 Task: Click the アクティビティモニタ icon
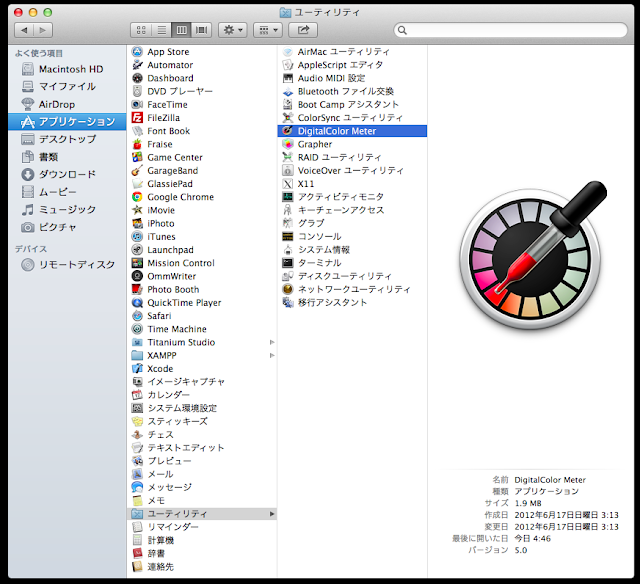coord(288,197)
